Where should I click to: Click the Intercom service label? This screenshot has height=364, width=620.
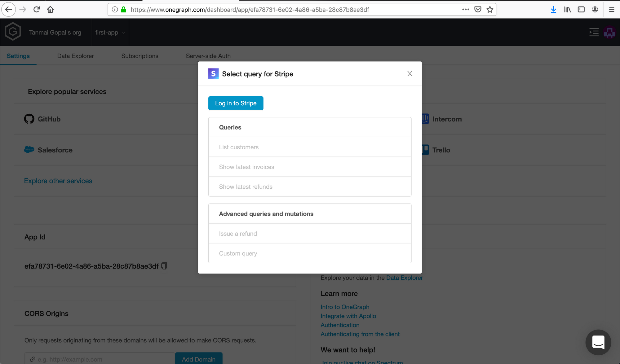click(x=447, y=119)
